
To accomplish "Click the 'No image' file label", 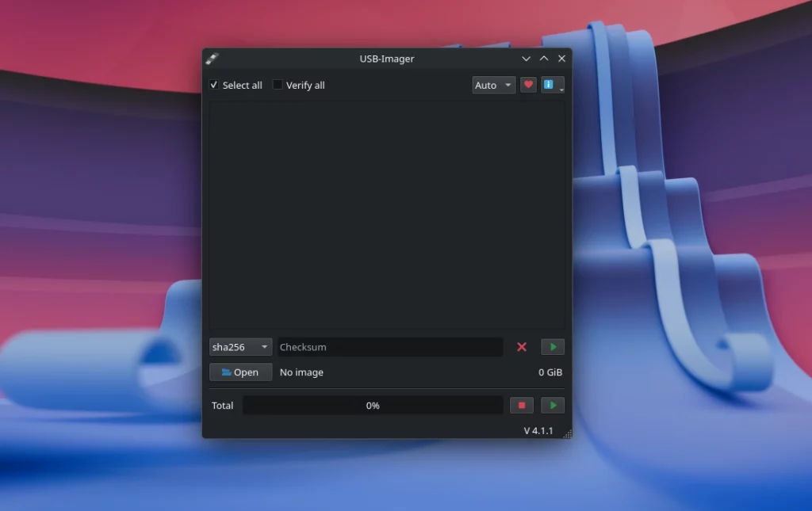I will click(x=301, y=372).
